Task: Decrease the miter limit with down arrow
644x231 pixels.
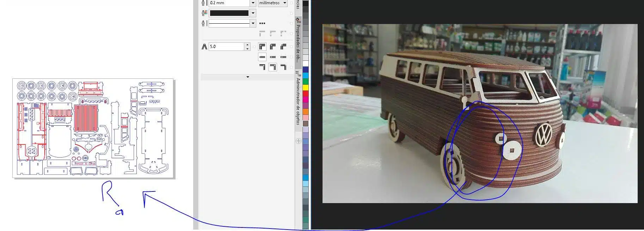Action: tap(247, 48)
